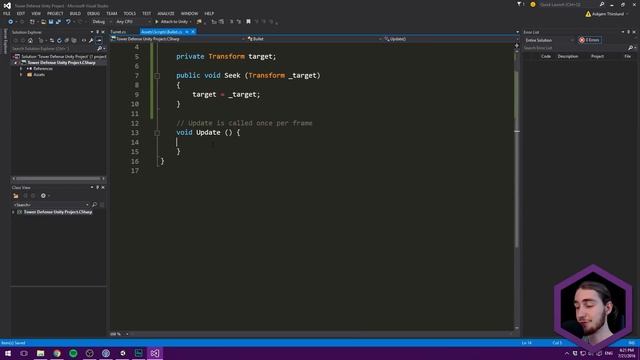
Task: Expand the Assets folder node
Action: (21, 75)
